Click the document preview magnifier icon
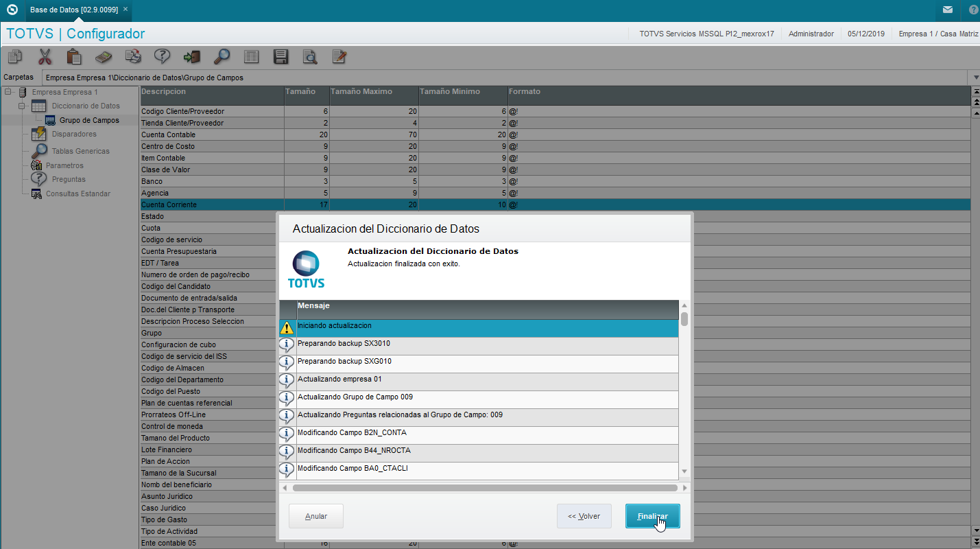Screen dimensions: 980x549 [x=310, y=57]
